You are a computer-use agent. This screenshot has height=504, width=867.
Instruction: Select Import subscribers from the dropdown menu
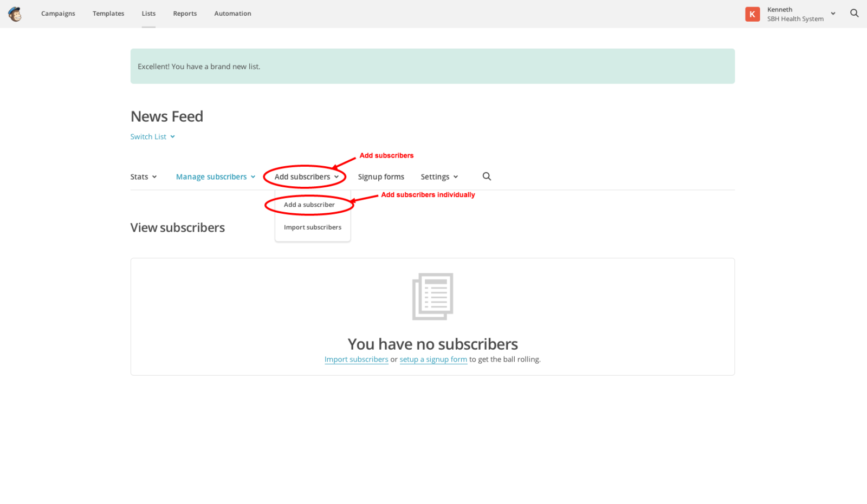pyautogui.click(x=312, y=227)
